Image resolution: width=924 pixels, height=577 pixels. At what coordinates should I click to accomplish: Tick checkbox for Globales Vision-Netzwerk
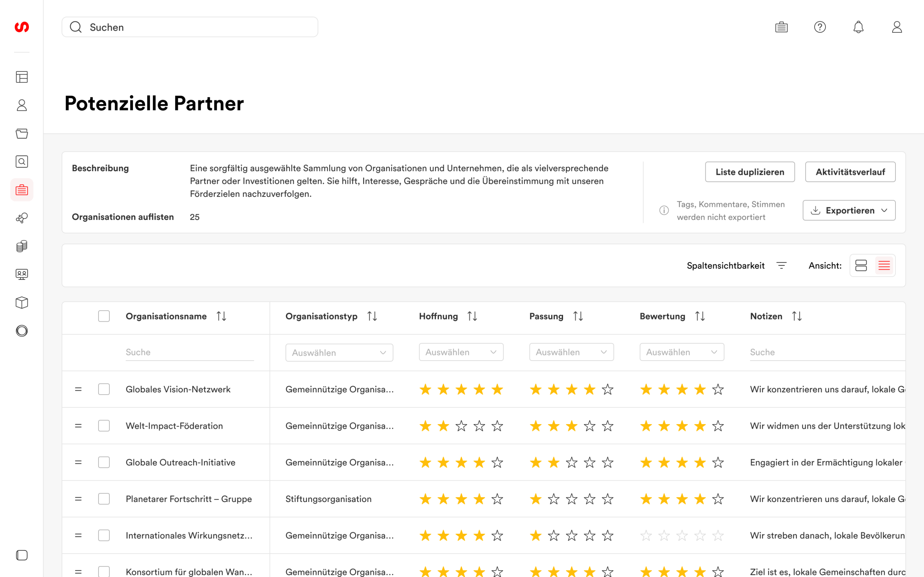[104, 389]
